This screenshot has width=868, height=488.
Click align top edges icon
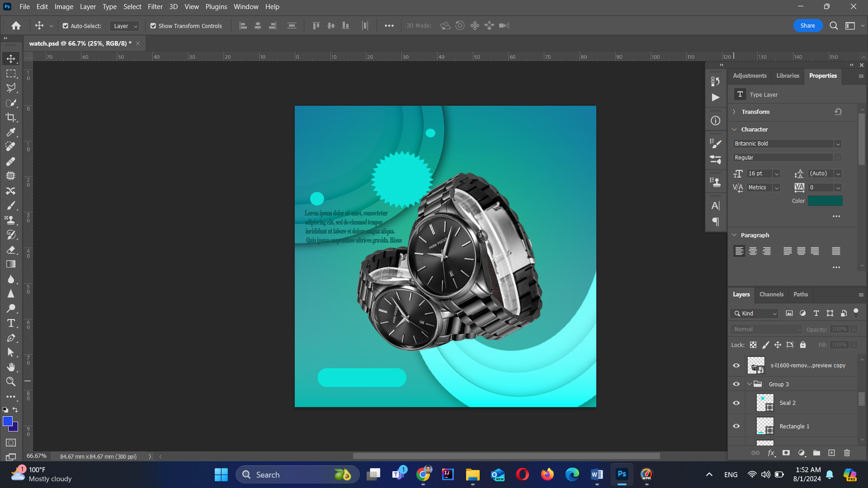(x=316, y=26)
